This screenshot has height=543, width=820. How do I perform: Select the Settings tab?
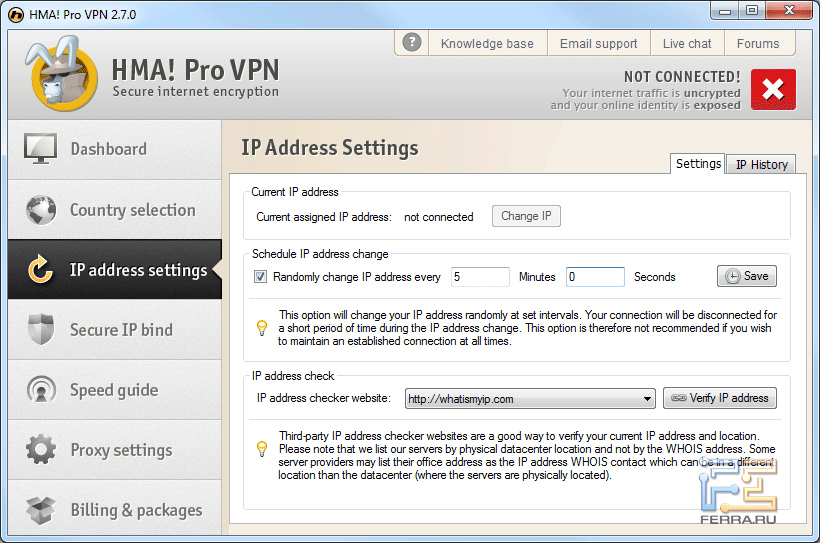[698, 164]
